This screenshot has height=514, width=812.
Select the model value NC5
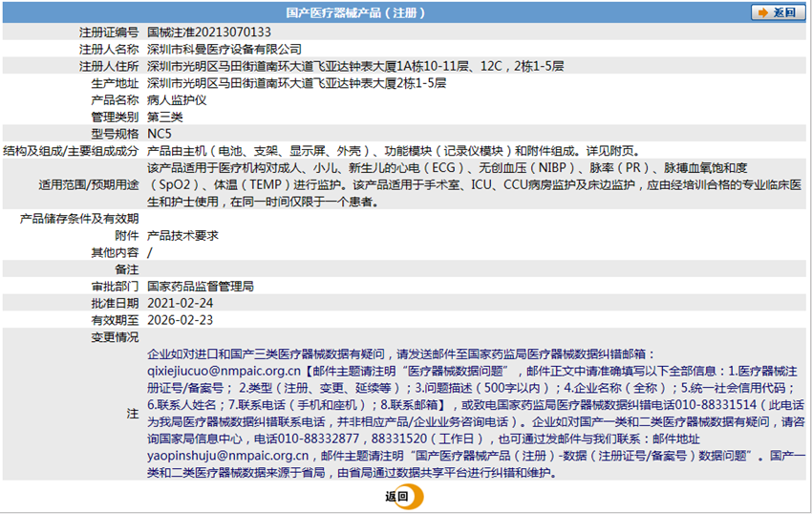point(159,134)
